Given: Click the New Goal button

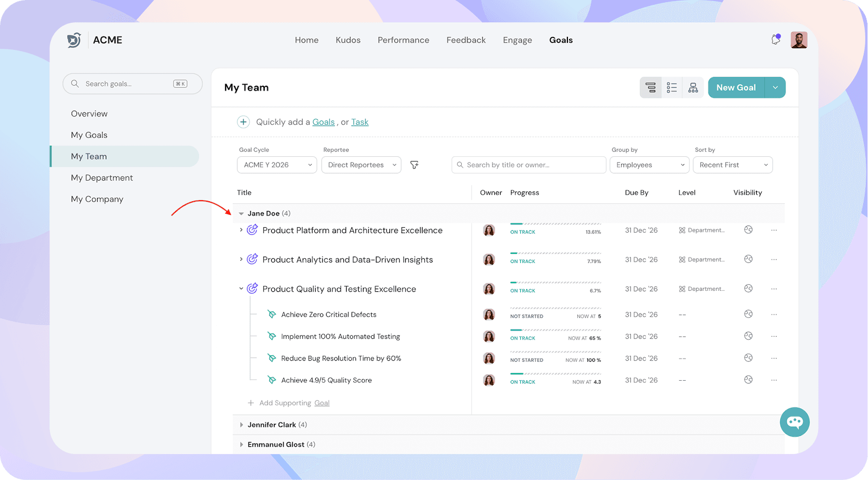Looking at the screenshot, I should point(736,87).
